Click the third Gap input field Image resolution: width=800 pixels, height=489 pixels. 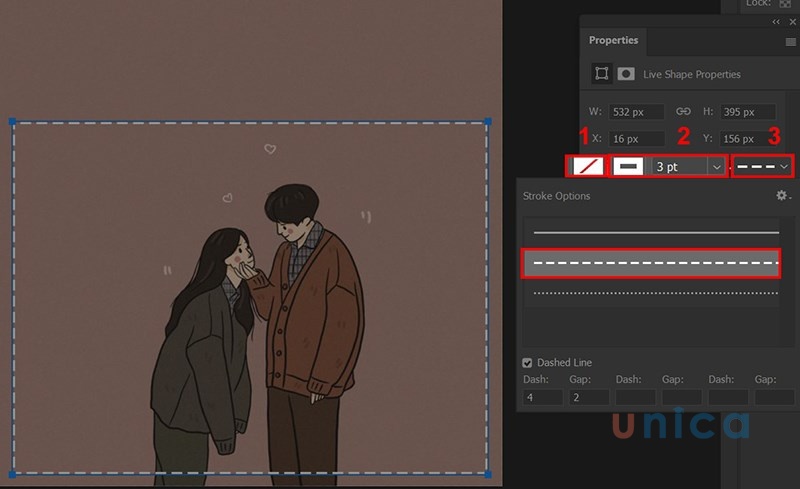point(774,397)
